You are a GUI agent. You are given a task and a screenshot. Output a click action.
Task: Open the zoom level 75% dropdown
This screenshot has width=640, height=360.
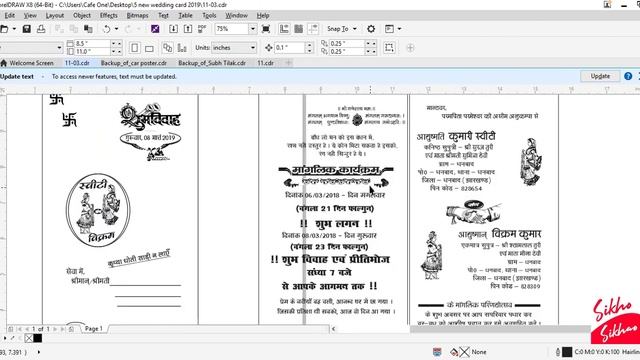(253, 29)
